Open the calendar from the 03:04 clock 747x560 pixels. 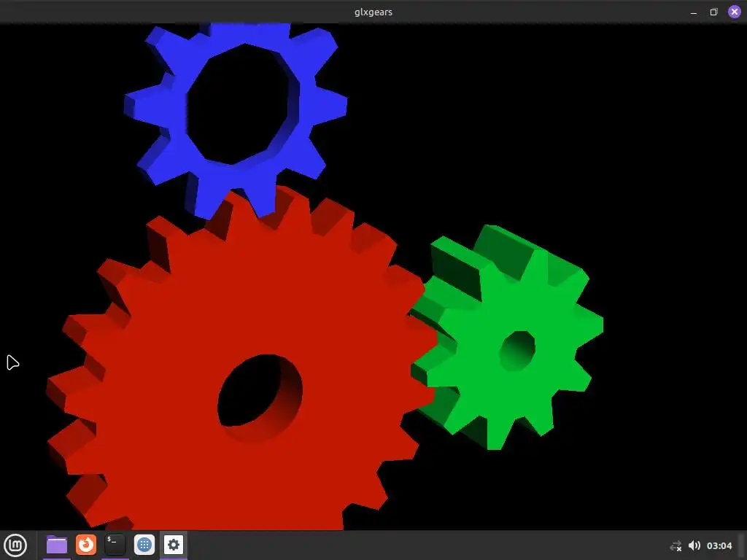point(719,545)
